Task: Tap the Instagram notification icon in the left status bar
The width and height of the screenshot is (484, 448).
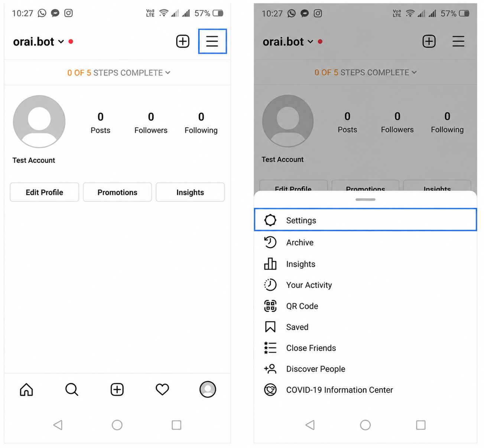Action: point(68,13)
